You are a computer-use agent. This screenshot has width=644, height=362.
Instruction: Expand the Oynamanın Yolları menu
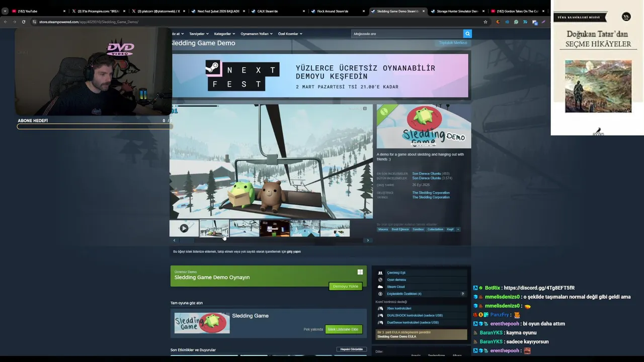(256, 34)
